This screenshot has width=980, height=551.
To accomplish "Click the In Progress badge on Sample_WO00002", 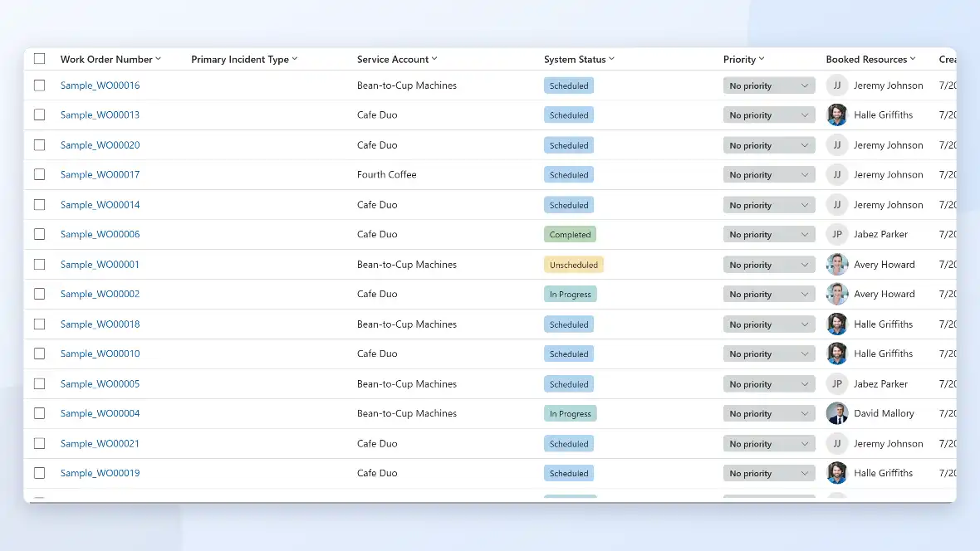I will click(570, 295).
